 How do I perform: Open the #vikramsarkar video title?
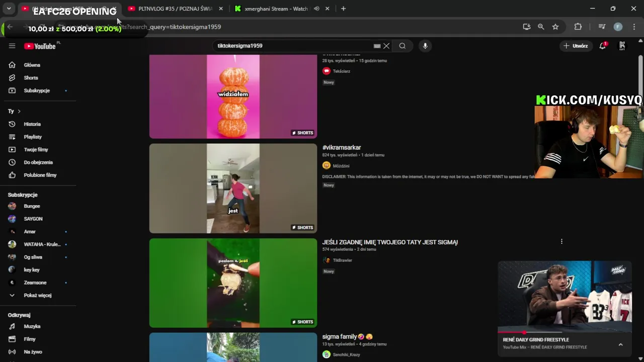pos(342,147)
